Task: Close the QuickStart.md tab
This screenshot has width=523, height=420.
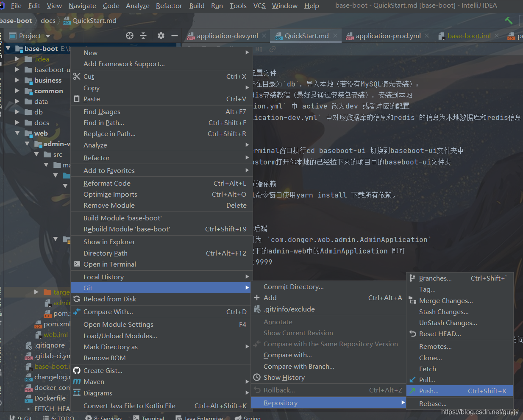Action: point(335,36)
